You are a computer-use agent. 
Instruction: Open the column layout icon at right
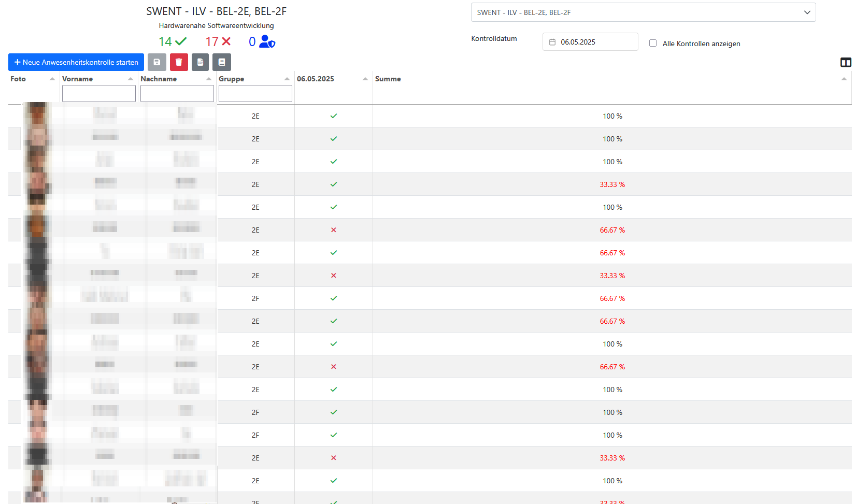[x=846, y=63]
